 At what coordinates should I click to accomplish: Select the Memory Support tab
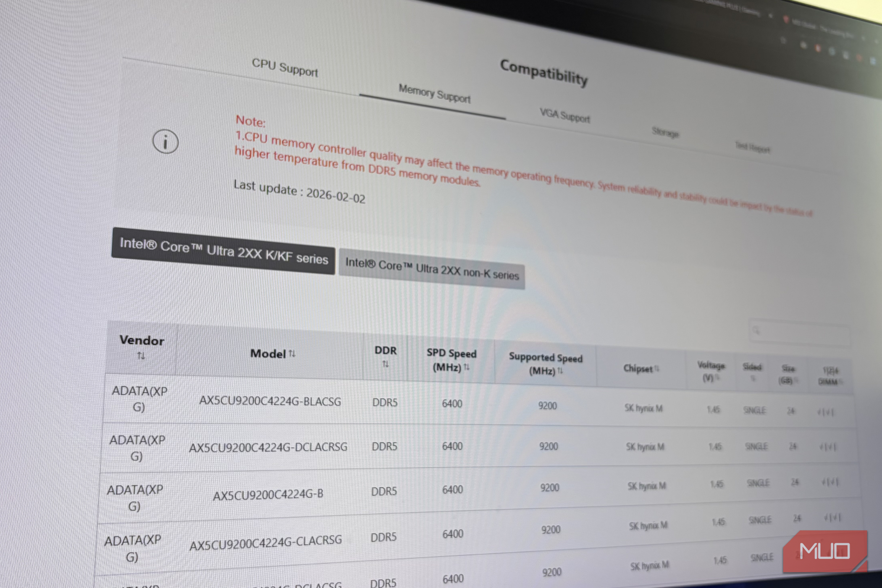(x=434, y=94)
